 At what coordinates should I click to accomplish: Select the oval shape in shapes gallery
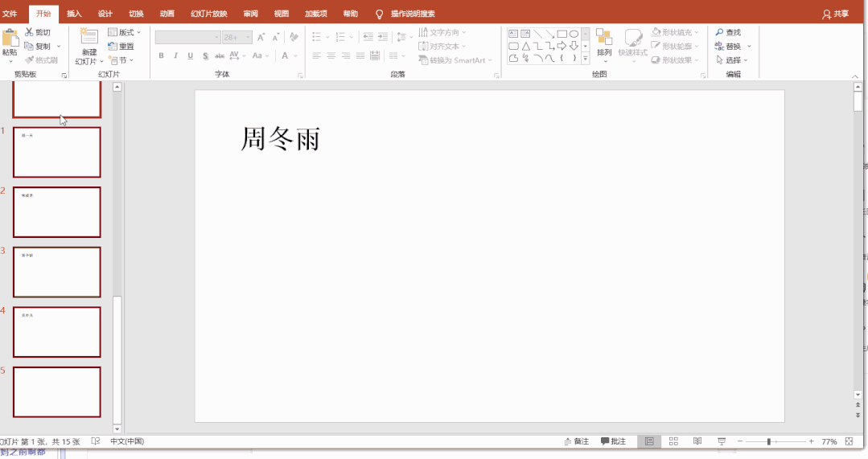[x=574, y=34]
